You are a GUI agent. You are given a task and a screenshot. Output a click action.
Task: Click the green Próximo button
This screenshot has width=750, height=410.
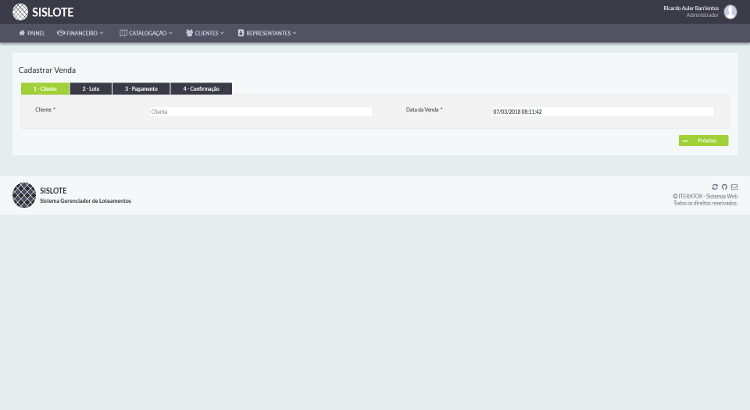pos(704,140)
